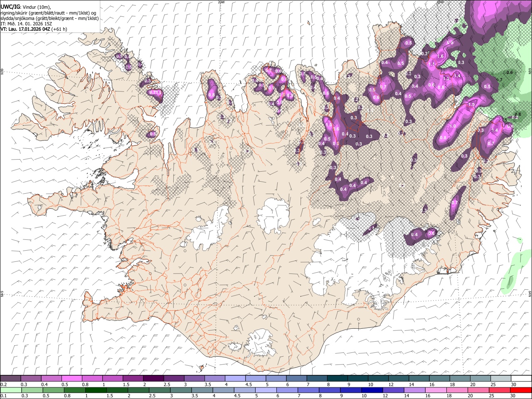Click the 'IT: Mið. 14. 01. 2026 15Z' line

(x=26, y=24)
